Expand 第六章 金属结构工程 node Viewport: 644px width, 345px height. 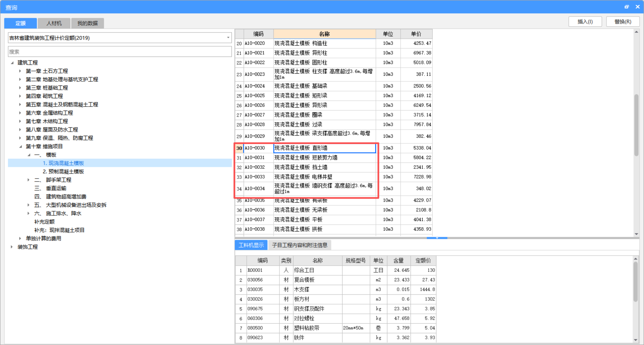click(x=20, y=113)
